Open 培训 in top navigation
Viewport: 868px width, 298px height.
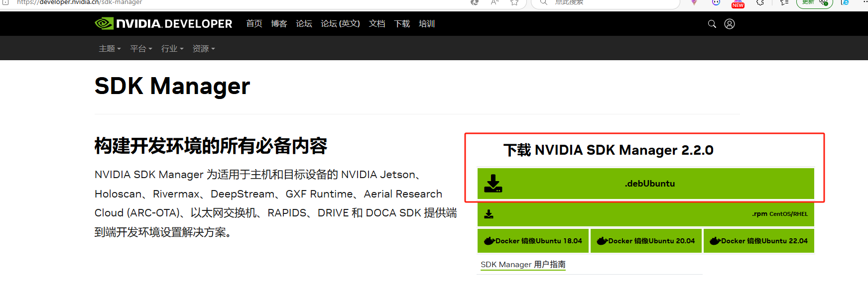427,23
